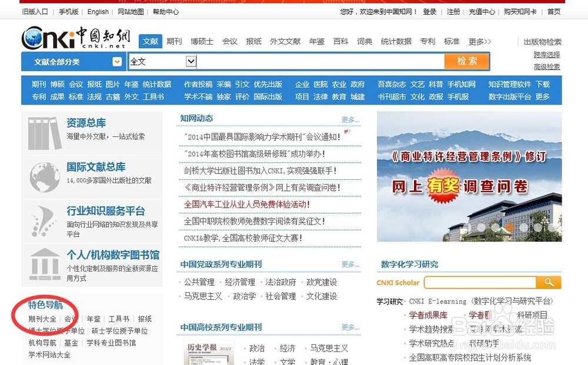This screenshot has width=588, height=365.
Task: Click 统计数据 in blue navigation bar
Action: 157,84
